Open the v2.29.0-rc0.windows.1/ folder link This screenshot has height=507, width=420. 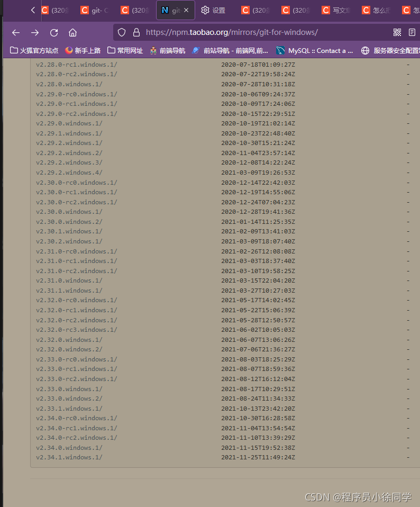pos(77,94)
